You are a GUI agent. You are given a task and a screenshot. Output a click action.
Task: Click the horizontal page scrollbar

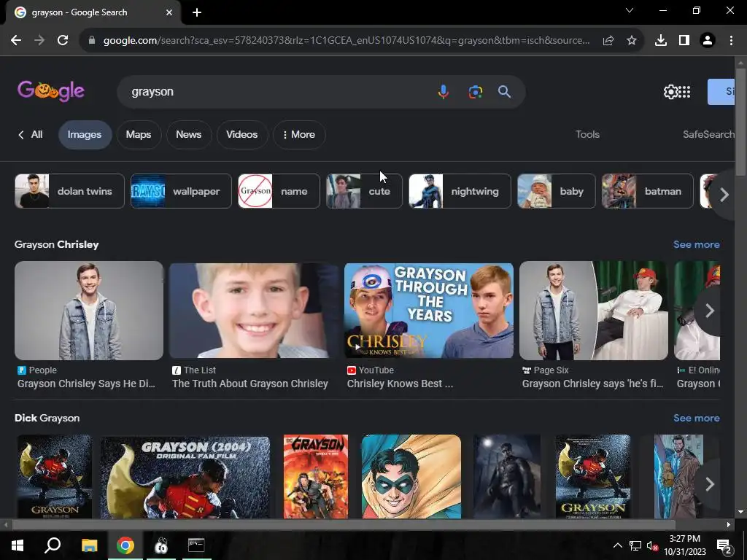click(343, 525)
